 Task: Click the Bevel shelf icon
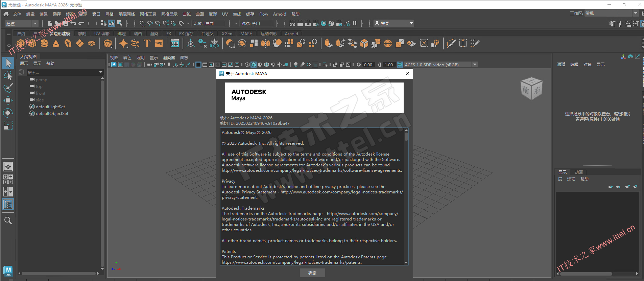[364, 43]
